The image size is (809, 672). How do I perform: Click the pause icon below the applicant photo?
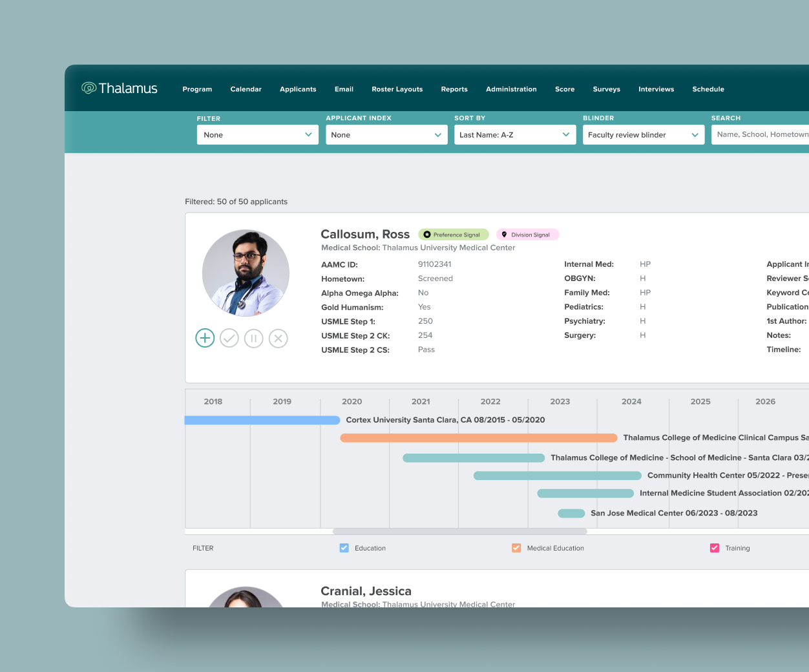254,338
